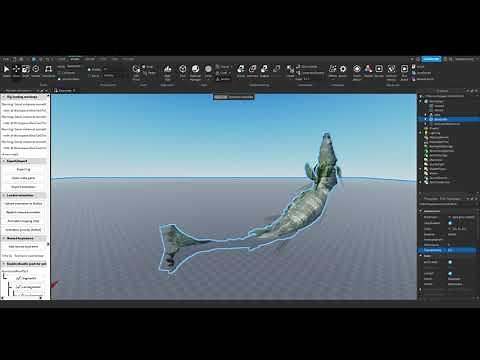Activate the Scale tool
480x360 pixels.
click(26, 71)
